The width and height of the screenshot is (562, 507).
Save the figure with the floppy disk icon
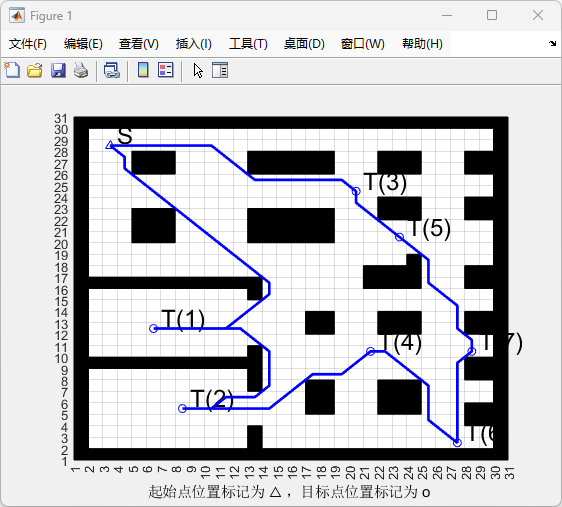click(58, 70)
